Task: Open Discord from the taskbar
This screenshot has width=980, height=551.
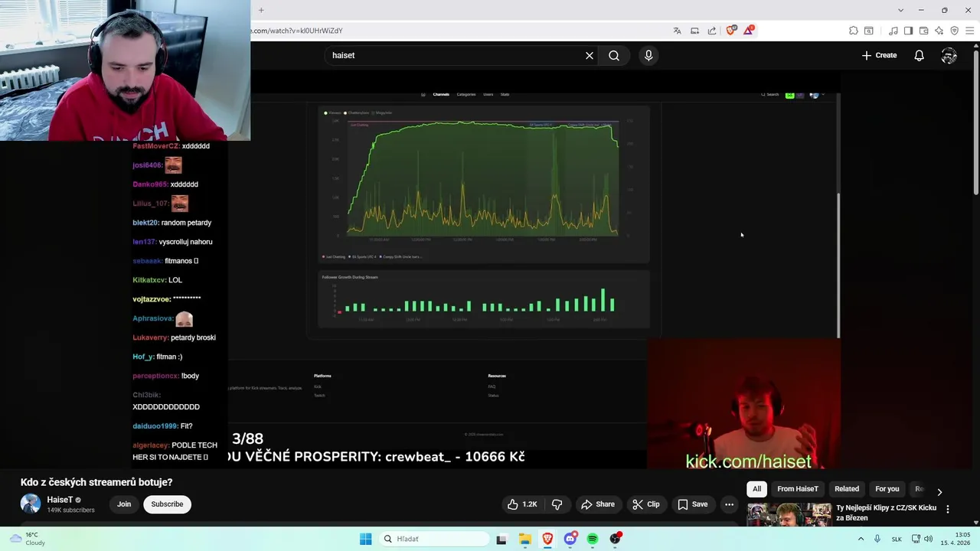Action: (x=570, y=539)
